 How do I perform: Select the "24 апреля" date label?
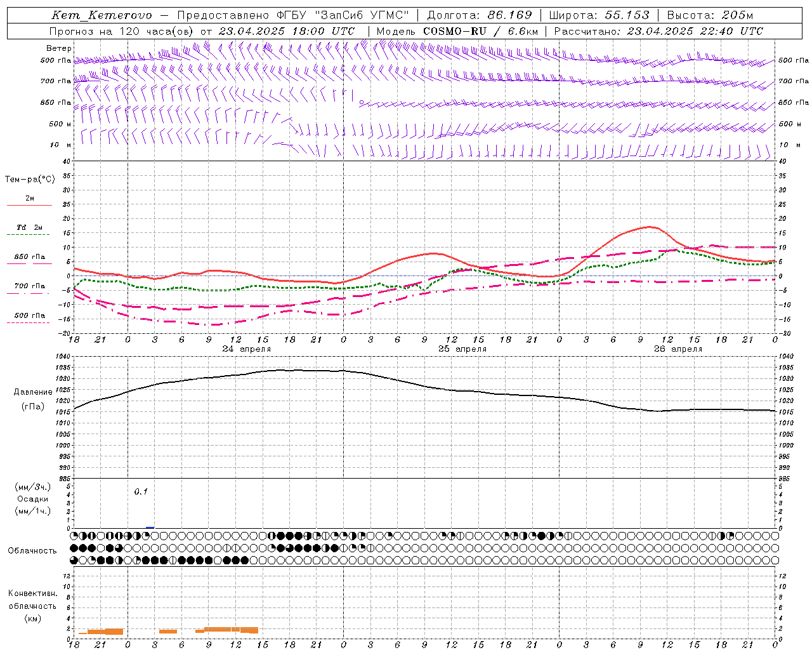[246, 349]
